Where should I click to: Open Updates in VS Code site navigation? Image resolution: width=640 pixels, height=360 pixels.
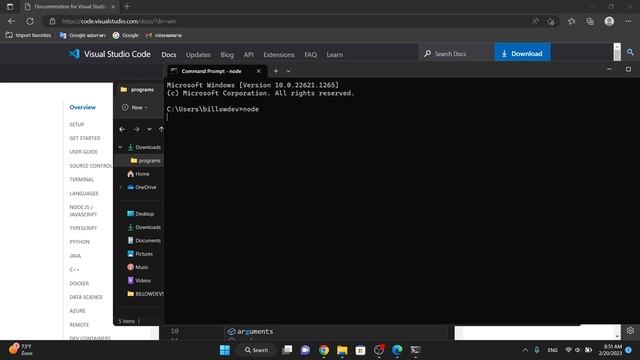pyautogui.click(x=198, y=54)
